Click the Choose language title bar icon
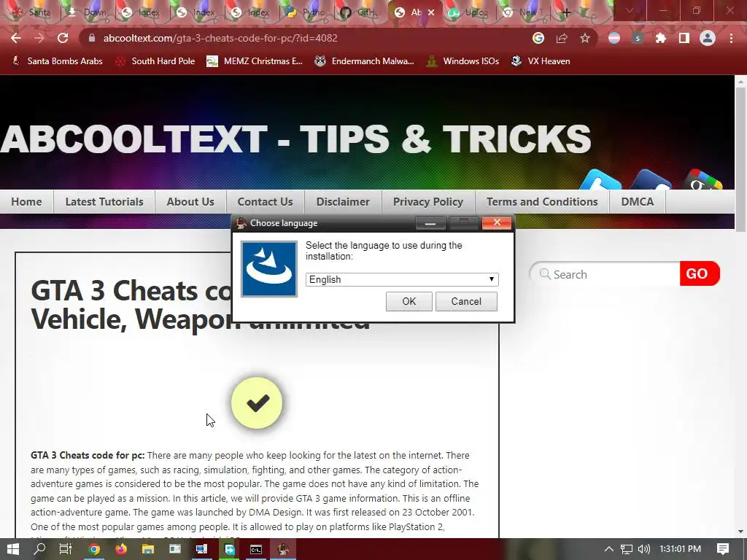The height and width of the screenshot is (560, 747). tap(241, 223)
